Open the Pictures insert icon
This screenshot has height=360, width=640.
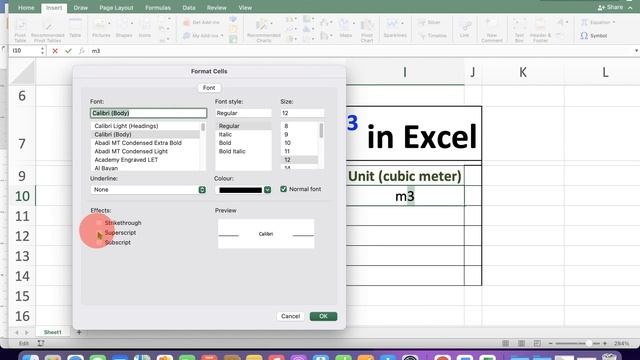tap(101, 29)
